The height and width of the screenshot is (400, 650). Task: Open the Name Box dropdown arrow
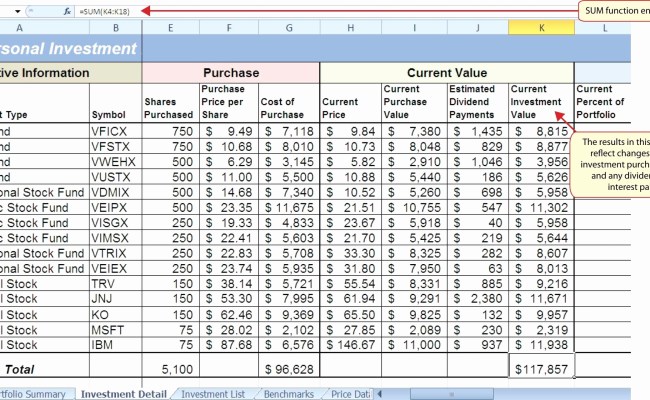(x=17, y=11)
